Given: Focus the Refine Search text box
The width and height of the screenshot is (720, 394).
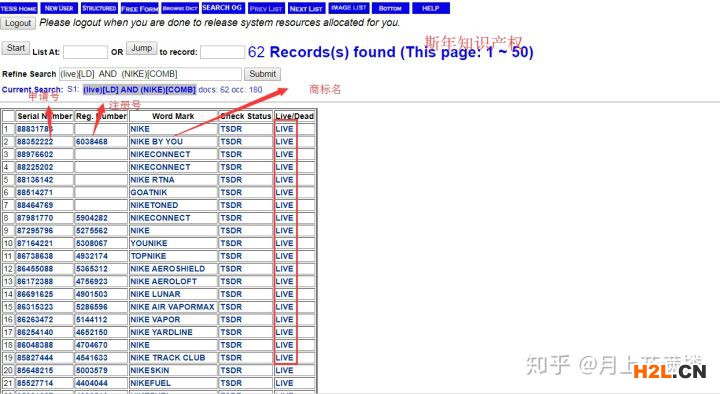Looking at the screenshot, I should pyautogui.click(x=150, y=74).
